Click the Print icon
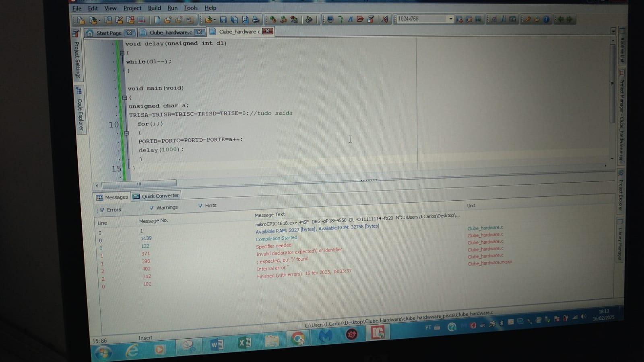The height and width of the screenshot is (362, 644). (x=256, y=19)
